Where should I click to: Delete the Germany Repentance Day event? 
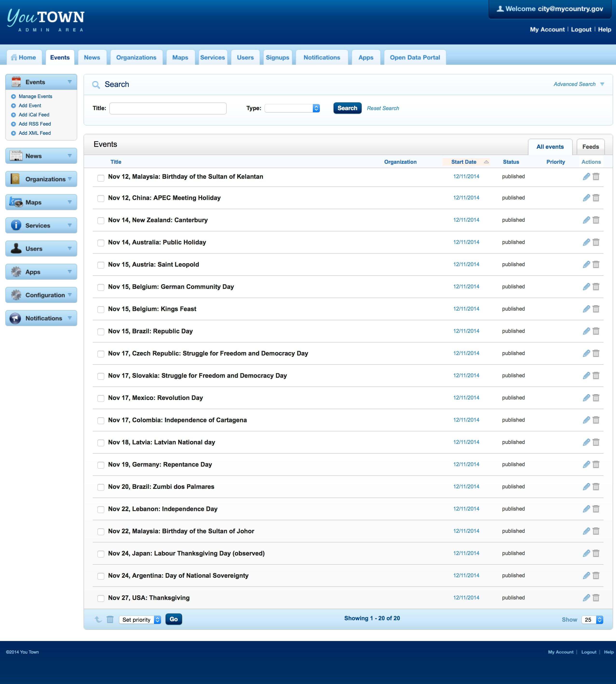[596, 465]
